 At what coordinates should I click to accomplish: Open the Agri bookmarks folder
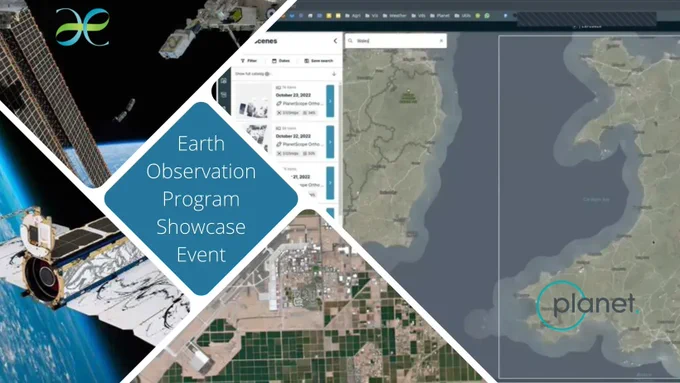(x=353, y=16)
